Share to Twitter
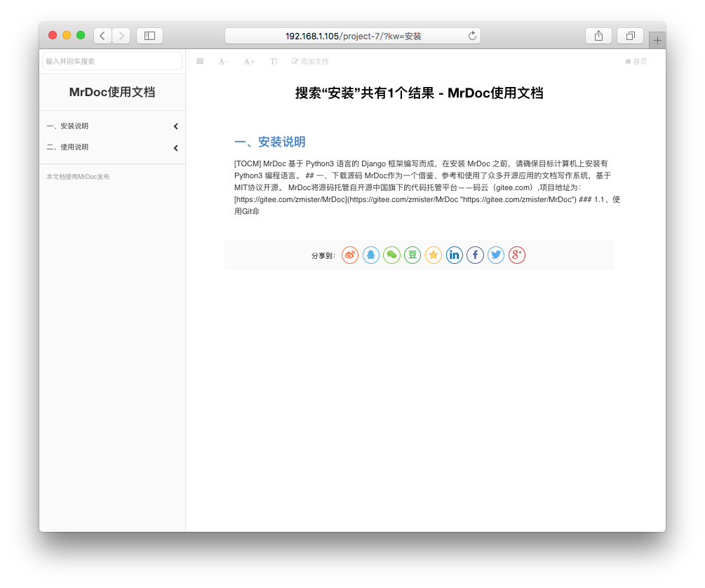The image size is (705, 588). (496, 255)
